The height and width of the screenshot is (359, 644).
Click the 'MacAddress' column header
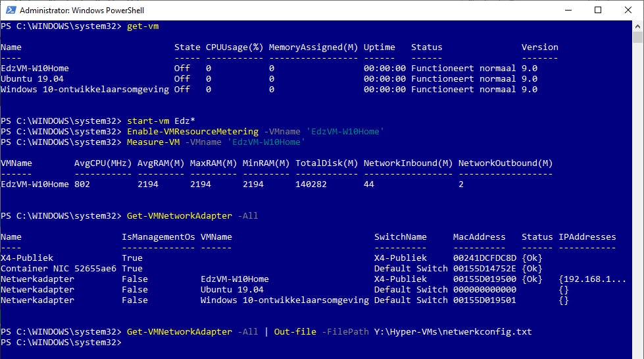tap(480, 237)
